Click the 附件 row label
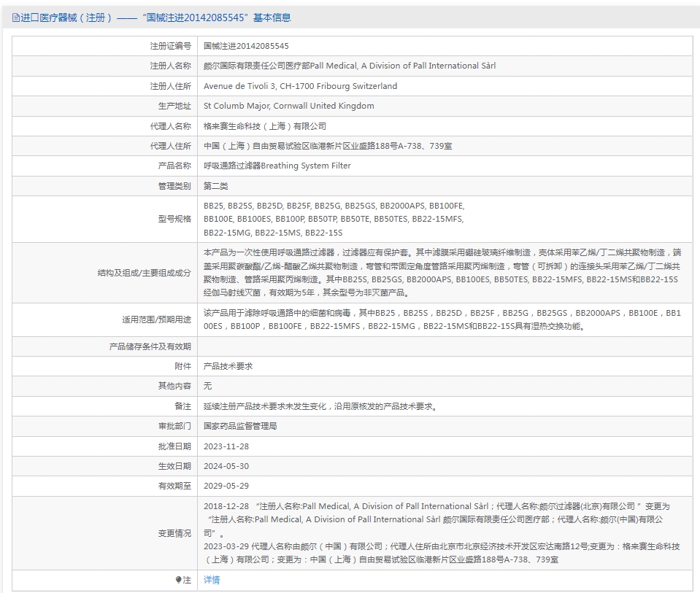This screenshot has height=593, width=700. click(182, 366)
